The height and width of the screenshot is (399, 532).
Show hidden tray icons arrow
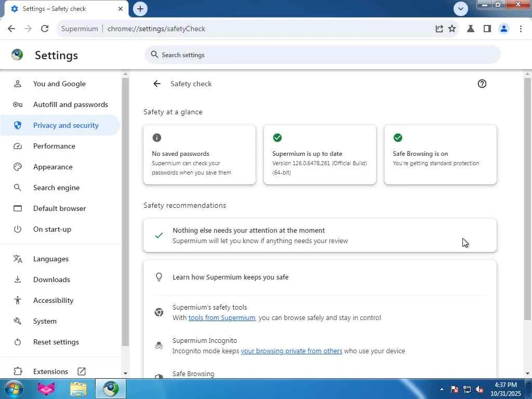(x=442, y=389)
